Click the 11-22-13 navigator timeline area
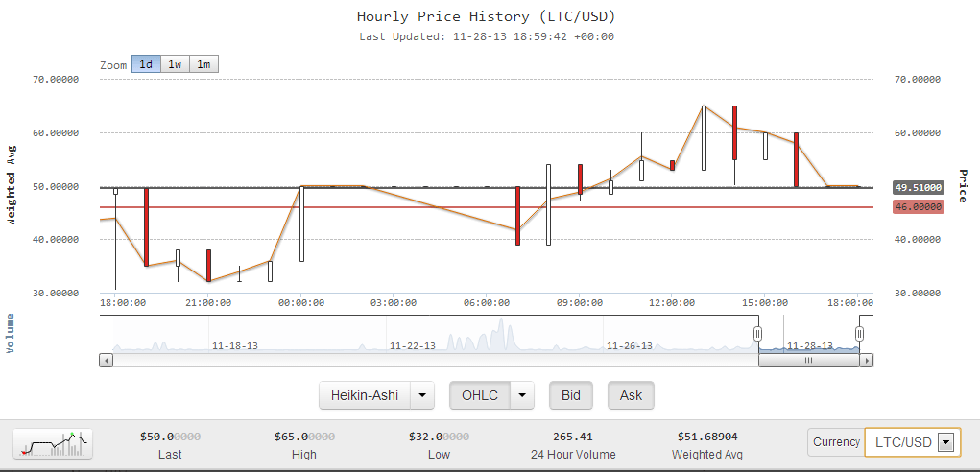Image resolution: width=980 pixels, height=472 pixels. (411, 345)
